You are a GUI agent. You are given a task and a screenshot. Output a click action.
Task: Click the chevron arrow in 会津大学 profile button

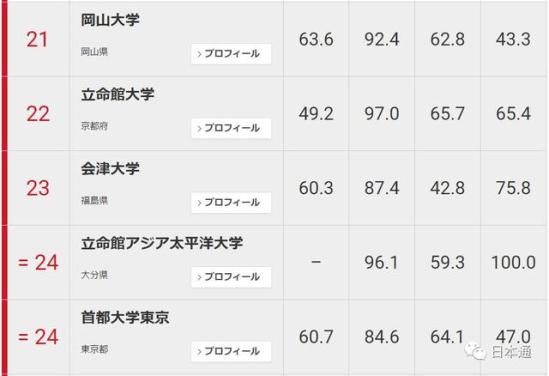coord(199,203)
